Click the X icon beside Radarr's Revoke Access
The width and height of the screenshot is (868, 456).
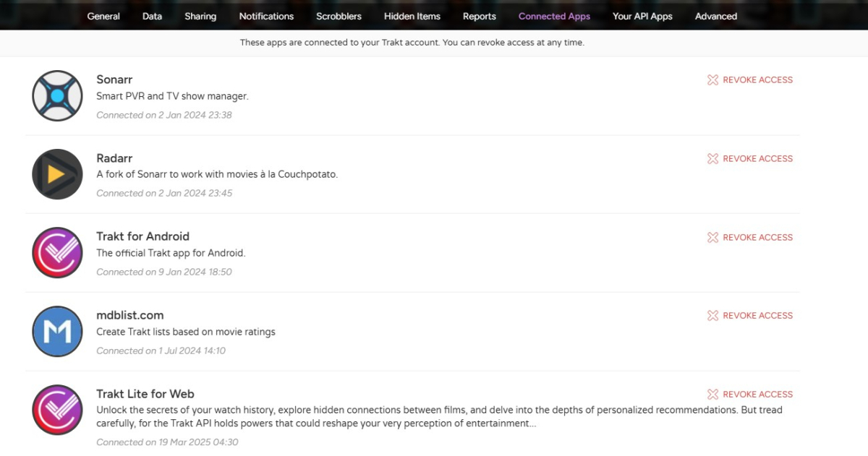(x=712, y=159)
